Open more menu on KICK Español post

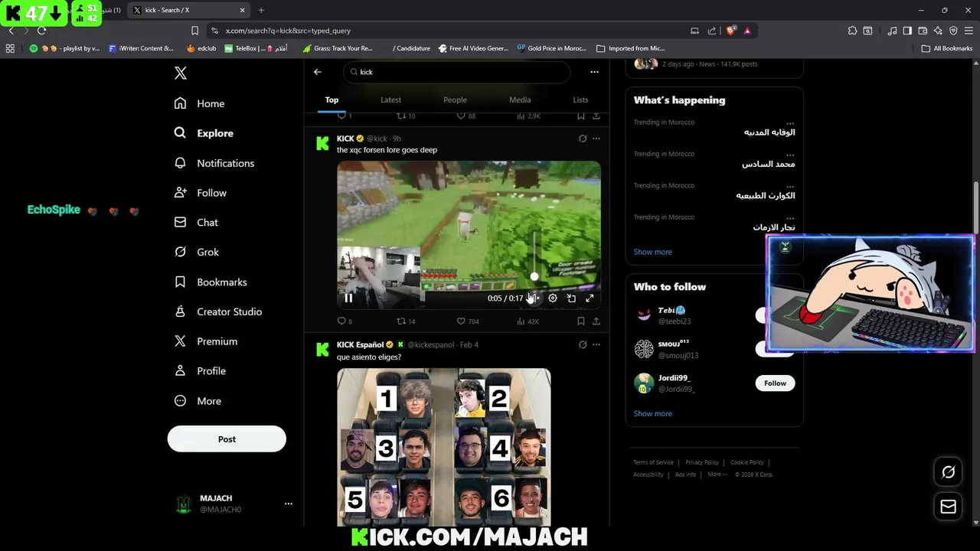pos(596,344)
